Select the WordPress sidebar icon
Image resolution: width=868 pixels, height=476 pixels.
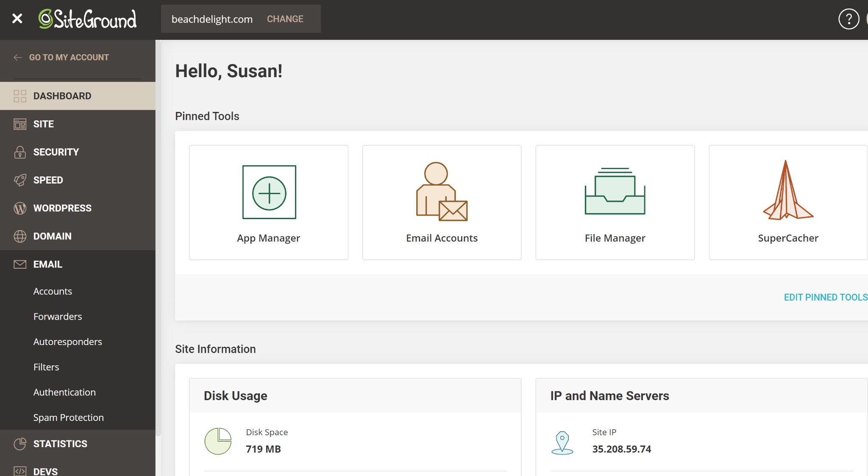(x=19, y=208)
